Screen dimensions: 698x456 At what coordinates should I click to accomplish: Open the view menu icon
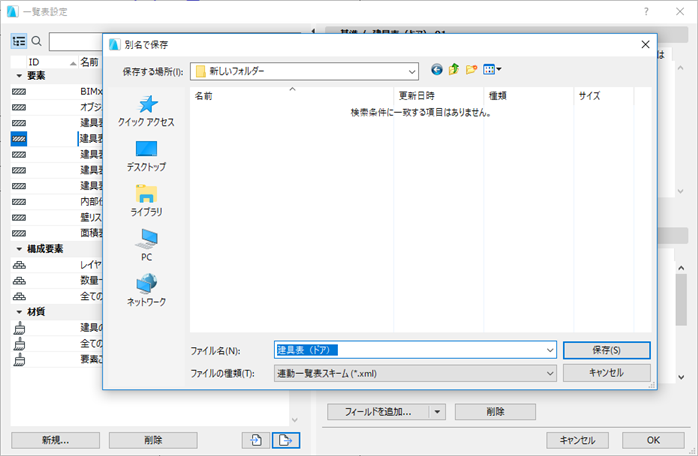click(492, 69)
